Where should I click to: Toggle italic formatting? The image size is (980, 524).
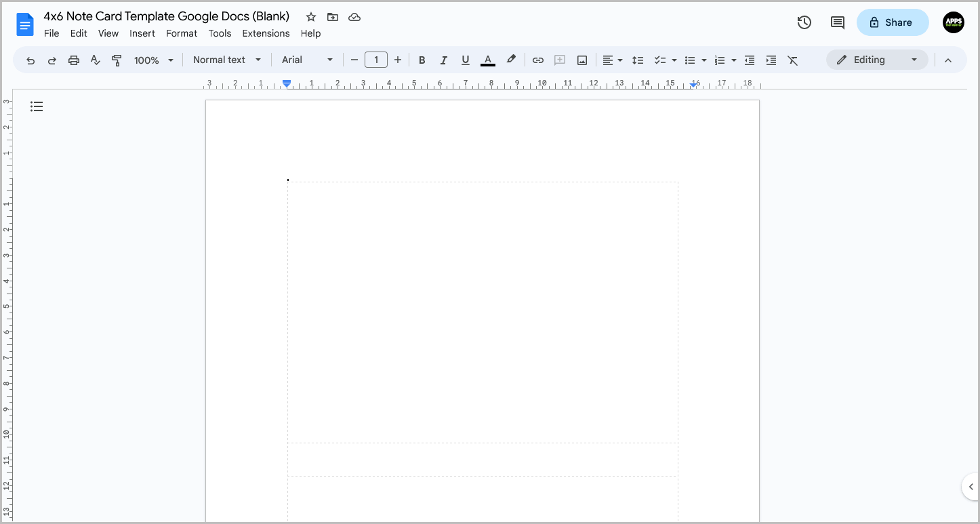443,60
